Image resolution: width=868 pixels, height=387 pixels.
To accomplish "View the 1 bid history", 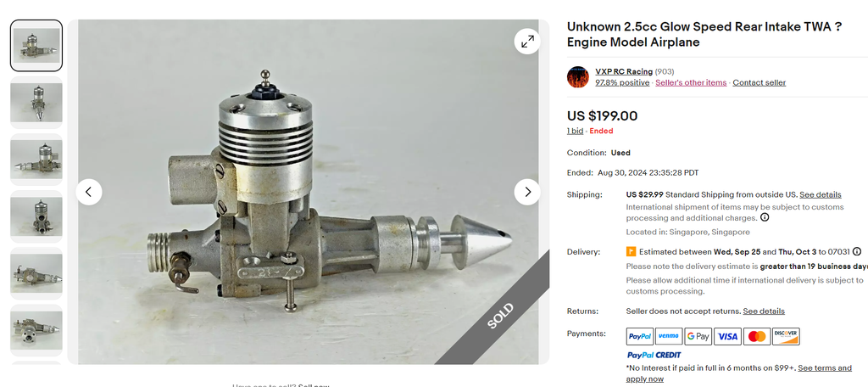I will point(575,131).
